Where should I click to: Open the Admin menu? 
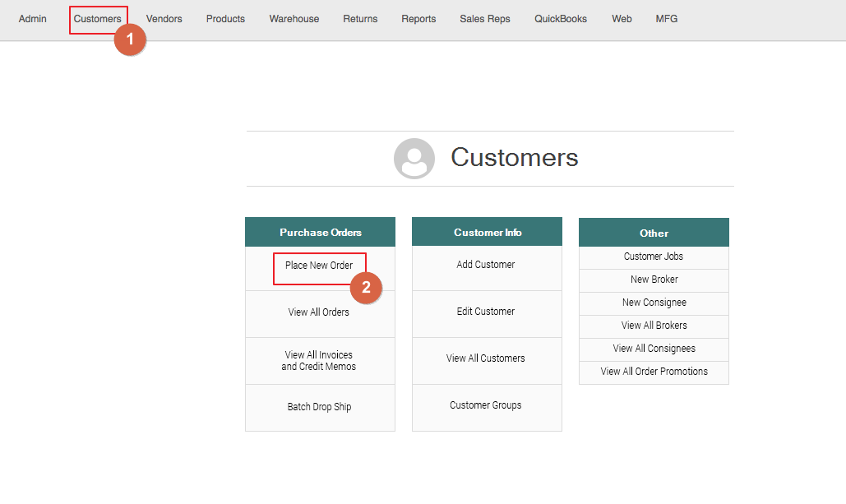pos(33,19)
